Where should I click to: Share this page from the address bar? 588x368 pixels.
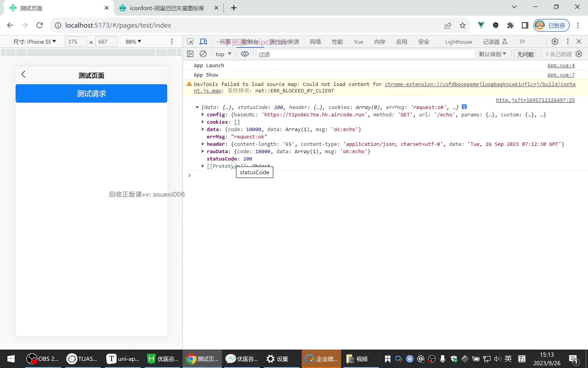click(x=448, y=25)
